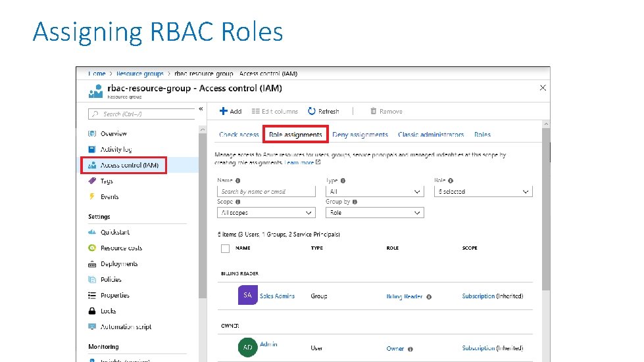The image size is (644, 362).
Task: Click the resource group header icon
Action: [95, 91]
